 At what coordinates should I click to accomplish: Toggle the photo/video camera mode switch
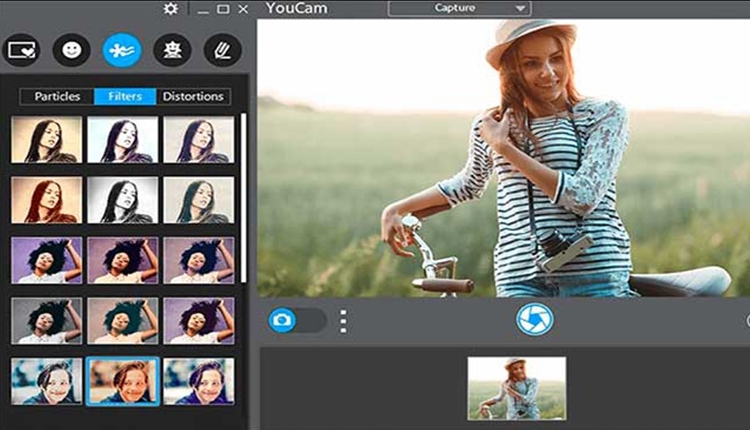click(x=297, y=320)
